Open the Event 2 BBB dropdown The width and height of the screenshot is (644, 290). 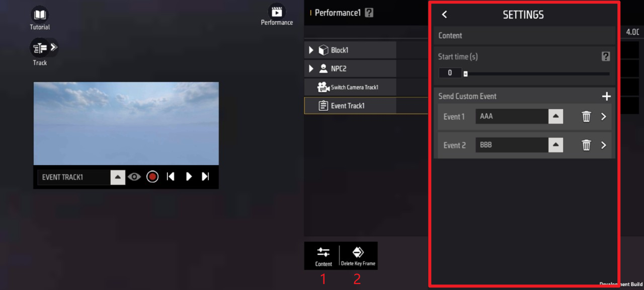555,146
